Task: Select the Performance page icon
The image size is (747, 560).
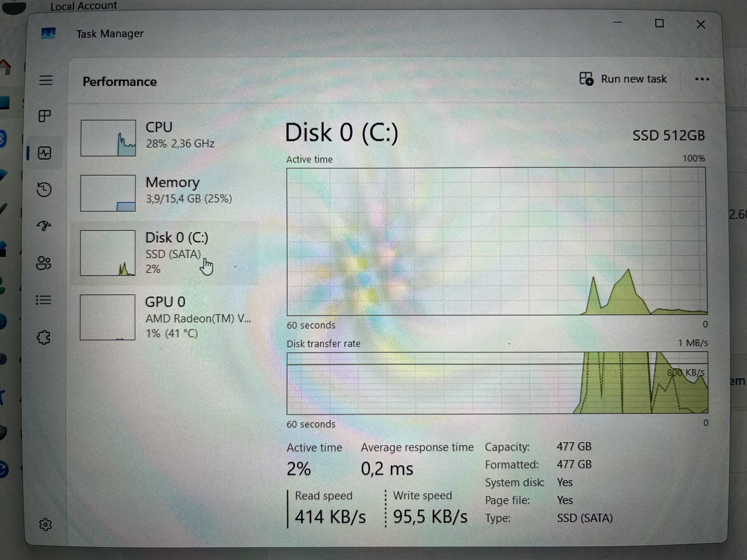Action: click(45, 153)
